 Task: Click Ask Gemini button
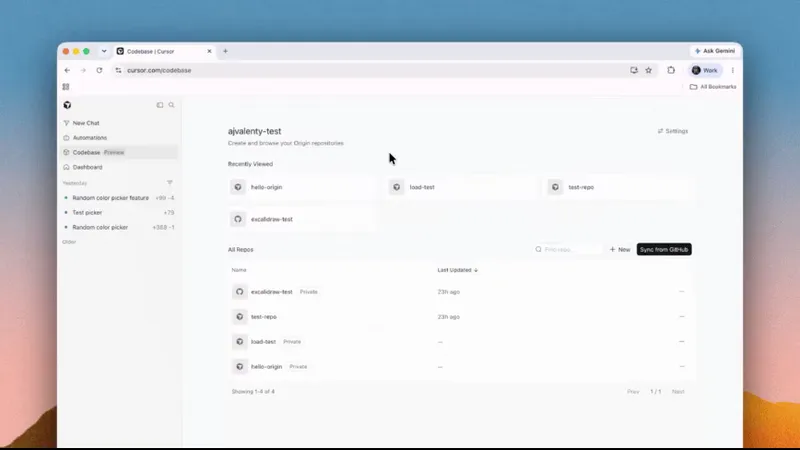(715, 51)
